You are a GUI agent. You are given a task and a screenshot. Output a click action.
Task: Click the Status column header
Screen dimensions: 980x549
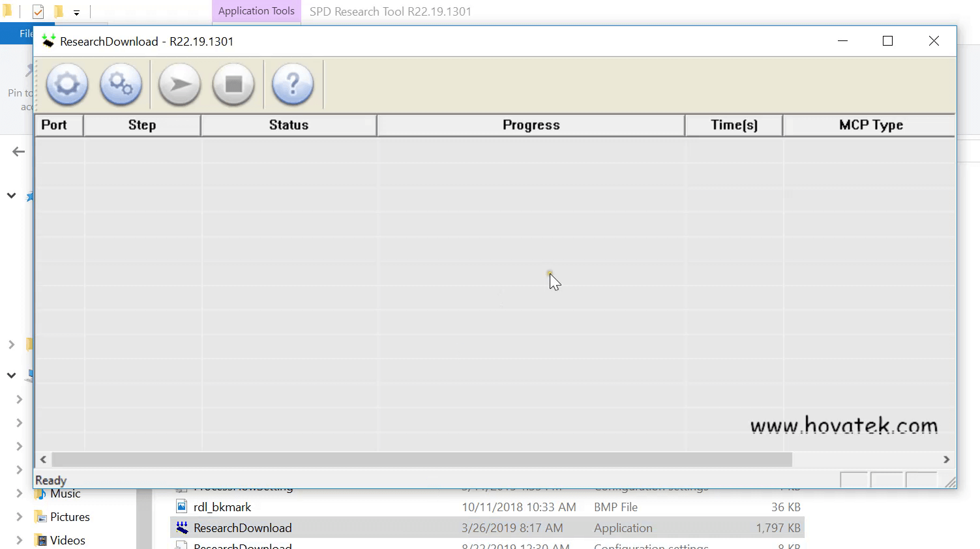coord(288,125)
